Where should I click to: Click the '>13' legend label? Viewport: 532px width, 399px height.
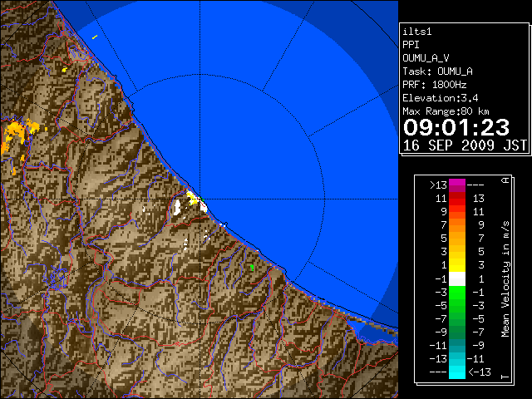(x=438, y=185)
